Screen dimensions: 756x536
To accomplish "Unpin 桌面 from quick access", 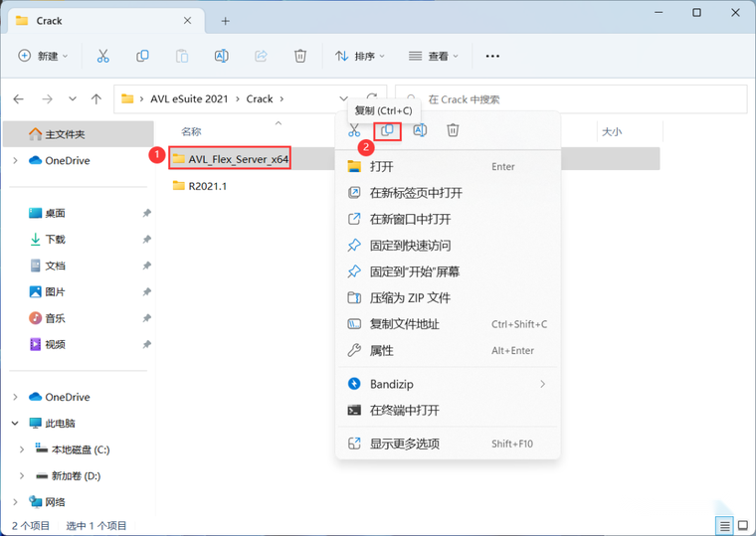I will [x=147, y=213].
